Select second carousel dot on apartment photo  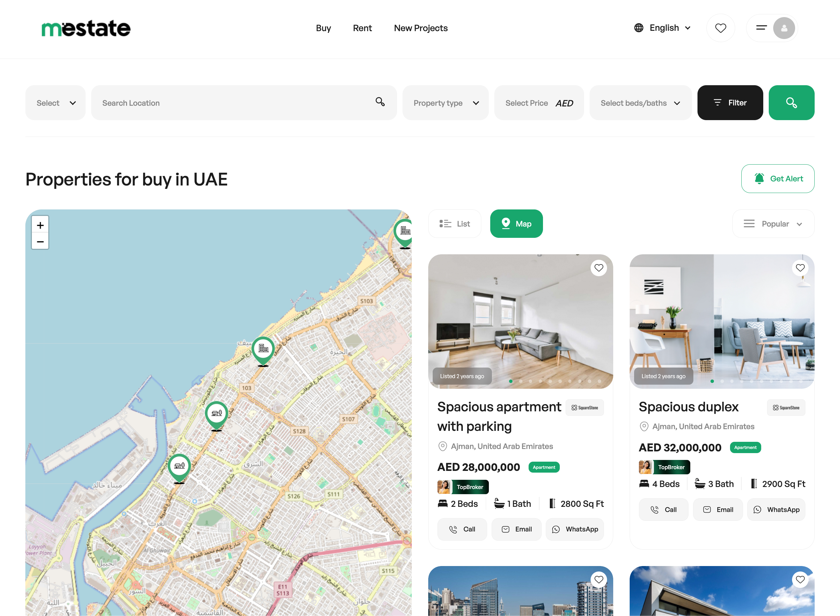[521, 381]
